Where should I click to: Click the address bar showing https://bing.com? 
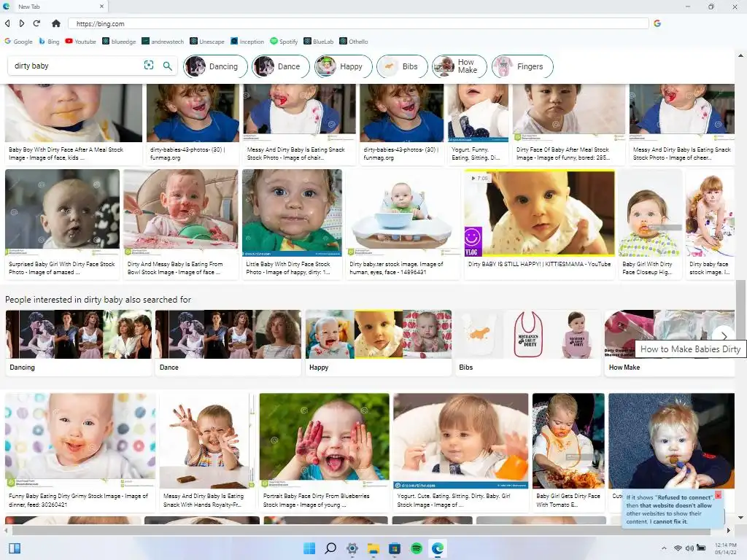tap(358, 24)
